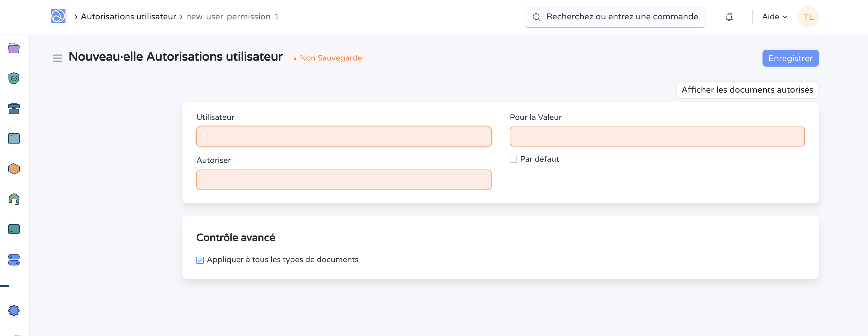This screenshot has width=868, height=336.
Task: Select the orange hexagon sidebar icon
Action: click(14, 169)
